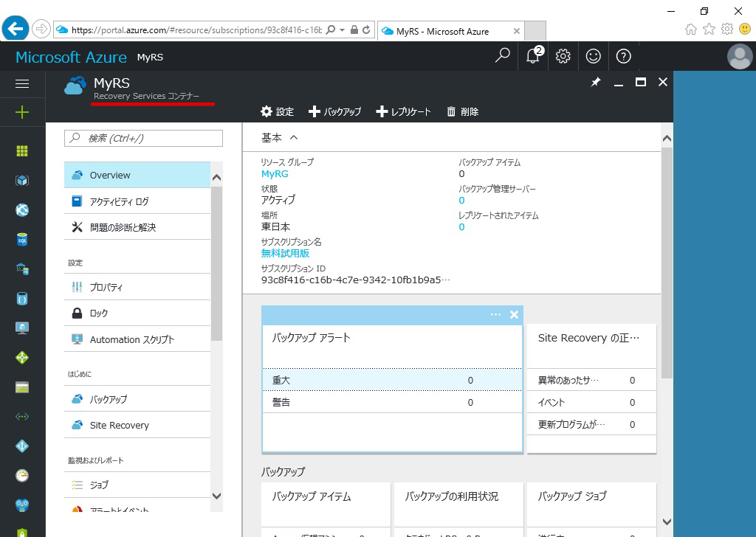Open Virtual machines monitor icon in sidebar
756x537 pixels.
click(x=22, y=328)
